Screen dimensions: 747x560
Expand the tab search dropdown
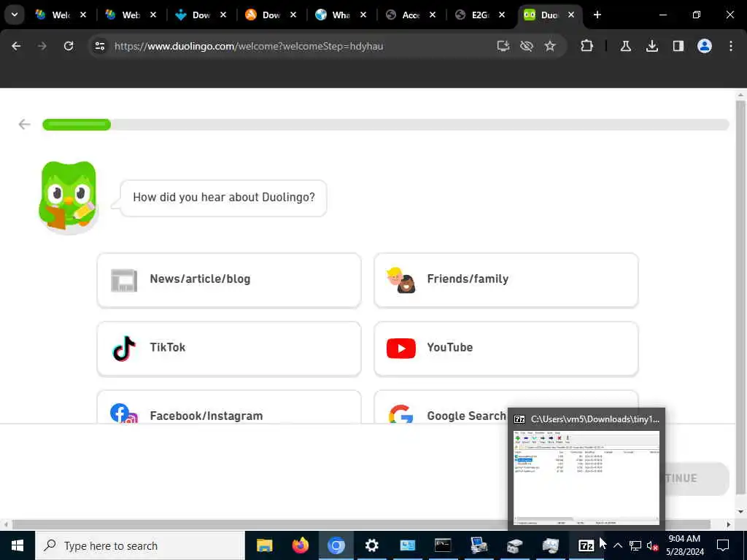(15, 15)
